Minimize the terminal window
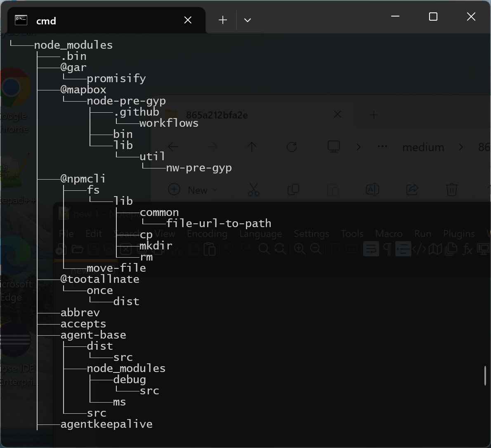The width and height of the screenshot is (491, 448). pyautogui.click(x=395, y=16)
